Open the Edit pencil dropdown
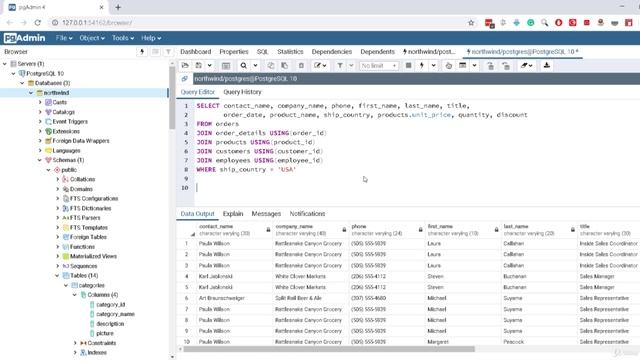The width and height of the screenshot is (640, 360). [x=320, y=66]
